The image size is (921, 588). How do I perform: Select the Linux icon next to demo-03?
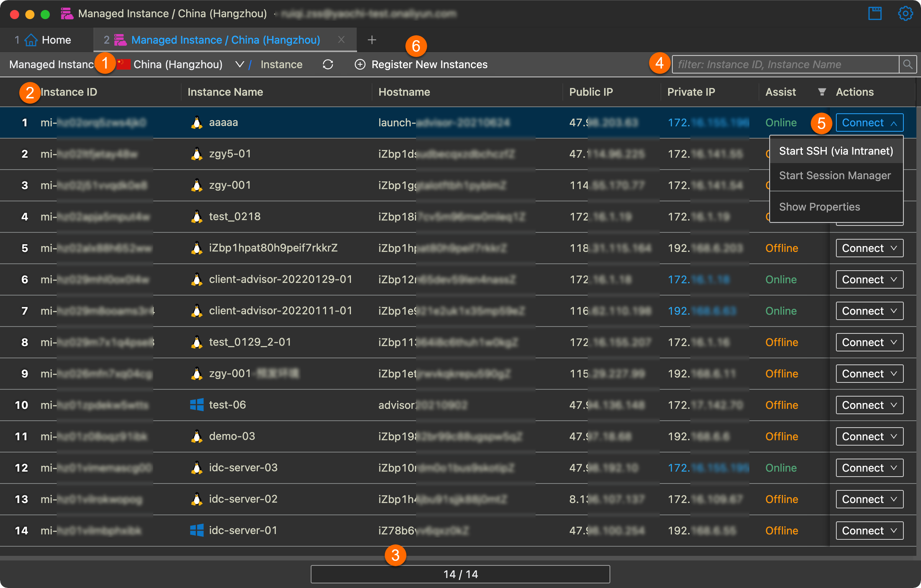[197, 436]
